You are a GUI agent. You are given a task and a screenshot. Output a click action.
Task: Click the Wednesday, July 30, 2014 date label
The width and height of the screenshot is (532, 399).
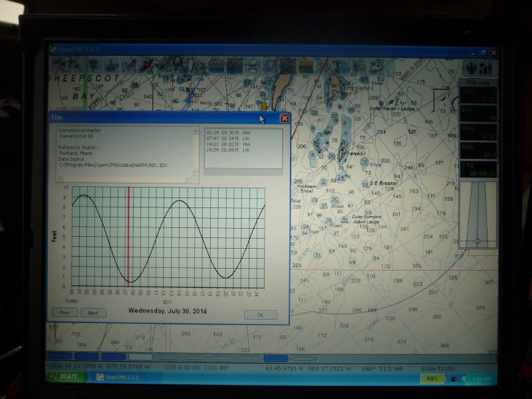tap(168, 311)
